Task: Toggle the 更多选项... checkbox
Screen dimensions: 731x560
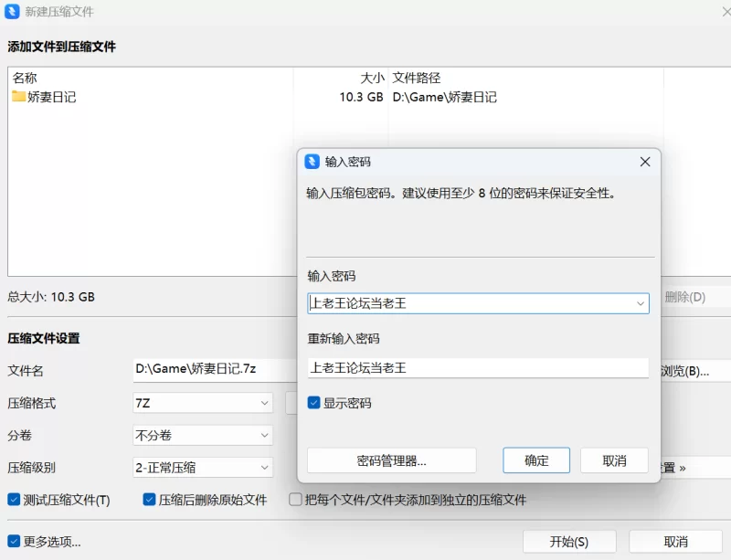Action: pos(14,542)
